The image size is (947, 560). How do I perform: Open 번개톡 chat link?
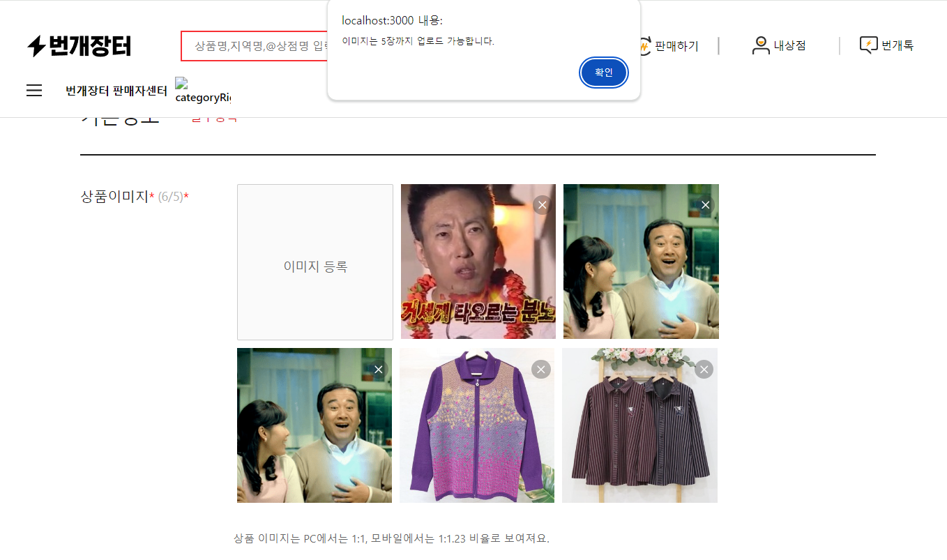(x=886, y=46)
